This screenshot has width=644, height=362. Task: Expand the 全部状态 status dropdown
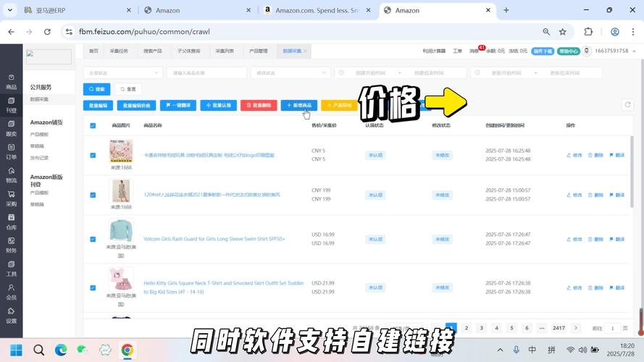coord(123,72)
